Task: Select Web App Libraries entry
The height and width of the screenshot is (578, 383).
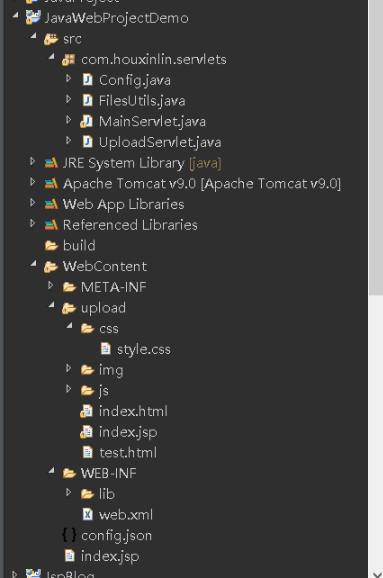Action: coord(123,204)
